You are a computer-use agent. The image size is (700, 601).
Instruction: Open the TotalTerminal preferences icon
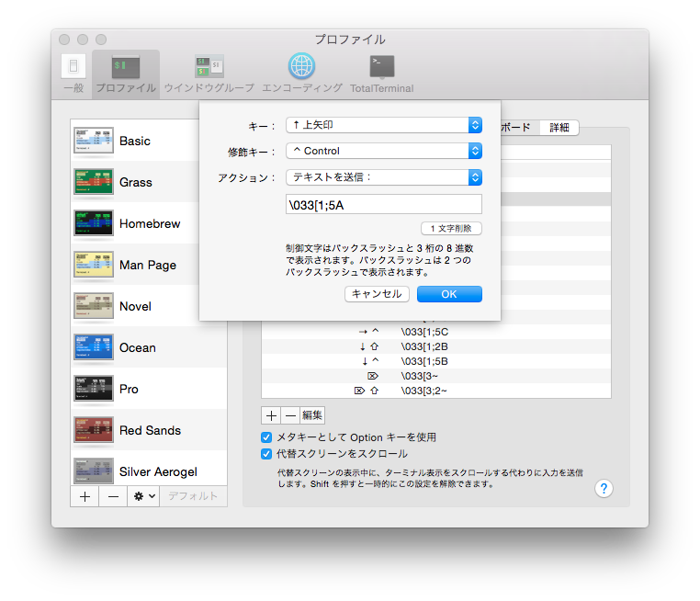[382, 74]
